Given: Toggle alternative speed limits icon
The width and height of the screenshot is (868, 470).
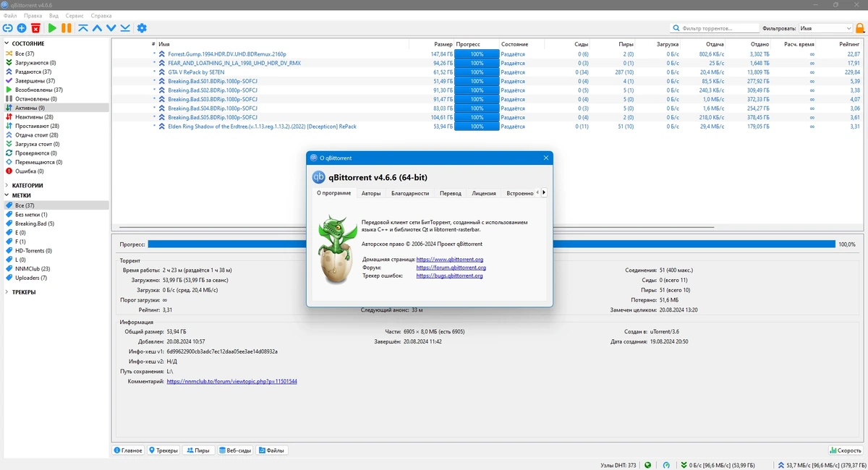Looking at the screenshot, I should point(666,465).
